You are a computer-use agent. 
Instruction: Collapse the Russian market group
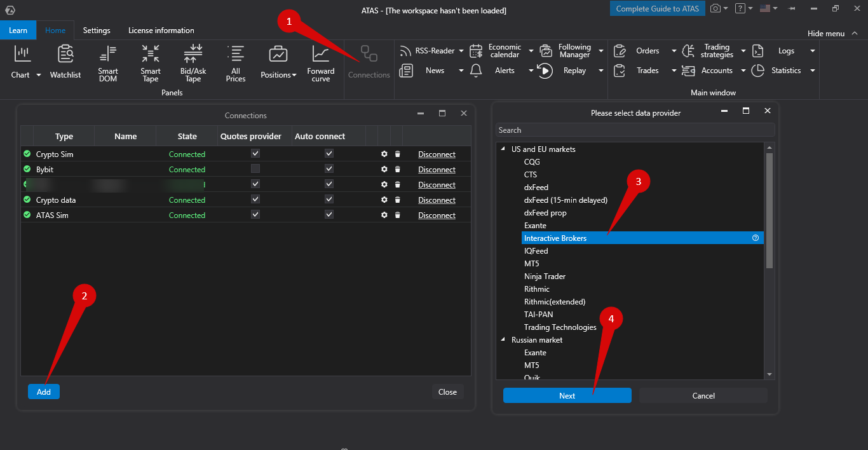[x=503, y=339]
